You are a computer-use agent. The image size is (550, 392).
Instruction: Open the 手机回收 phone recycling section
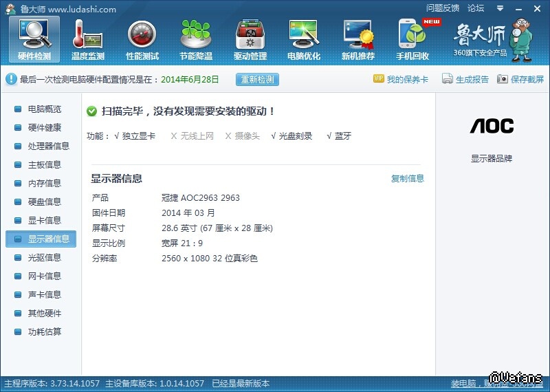(412, 39)
